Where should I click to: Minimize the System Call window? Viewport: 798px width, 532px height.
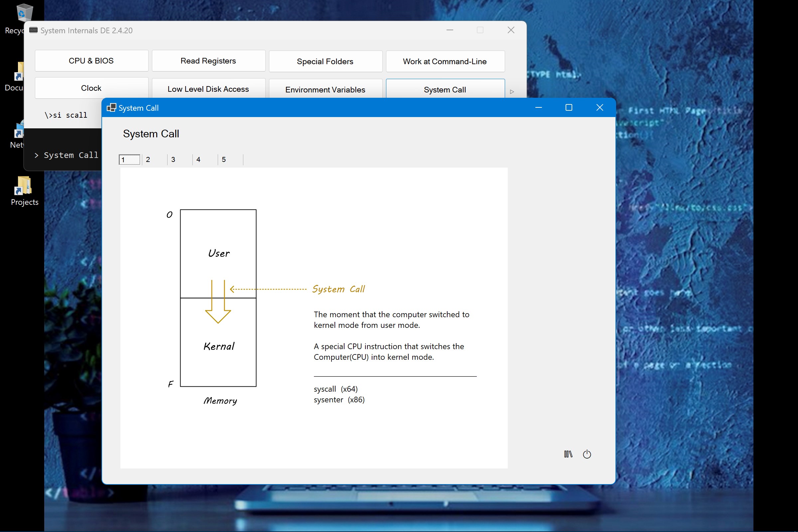click(538, 107)
